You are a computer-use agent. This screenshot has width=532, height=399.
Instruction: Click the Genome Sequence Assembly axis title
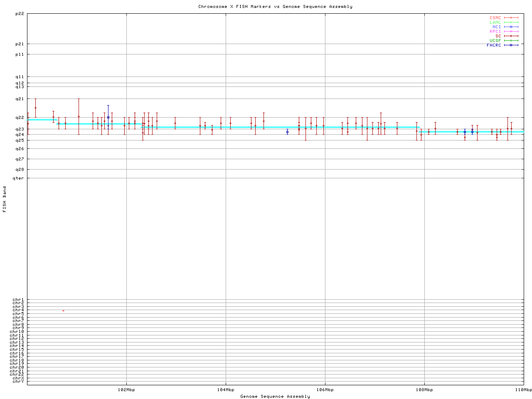click(x=275, y=397)
